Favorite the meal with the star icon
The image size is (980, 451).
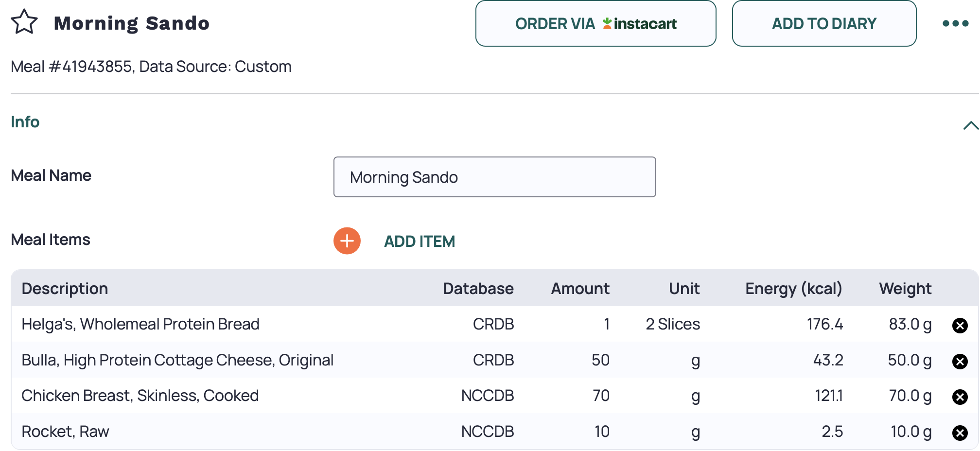click(24, 22)
